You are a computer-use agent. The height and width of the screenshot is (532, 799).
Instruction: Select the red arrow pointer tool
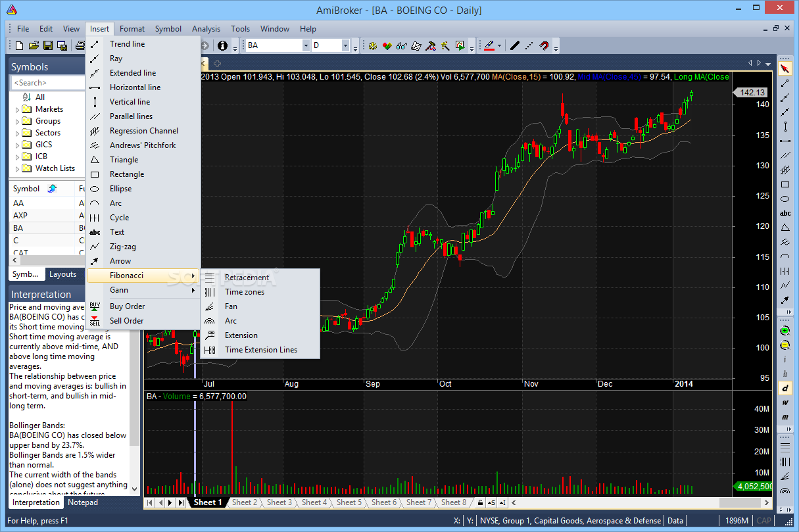(x=785, y=68)
